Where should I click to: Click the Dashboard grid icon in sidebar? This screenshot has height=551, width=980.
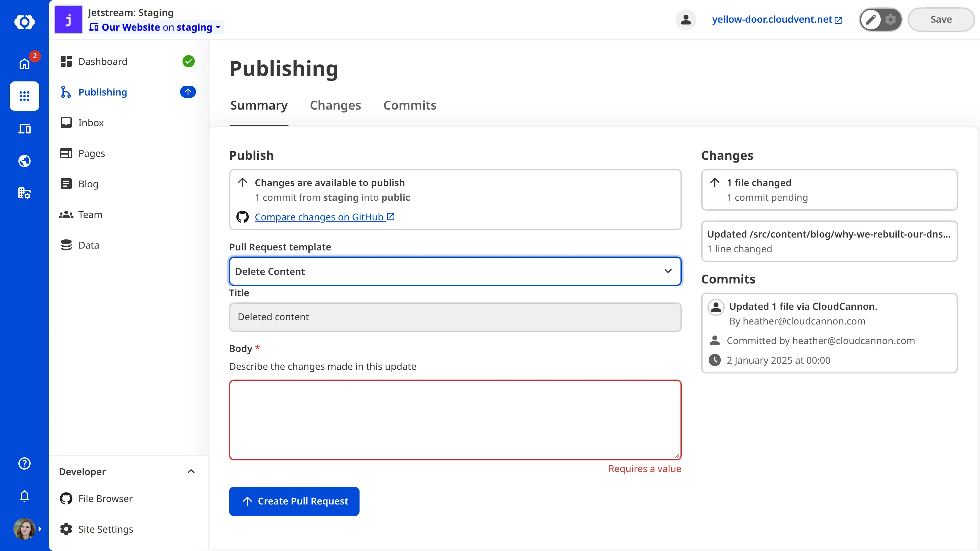click(x=66, y=61)
